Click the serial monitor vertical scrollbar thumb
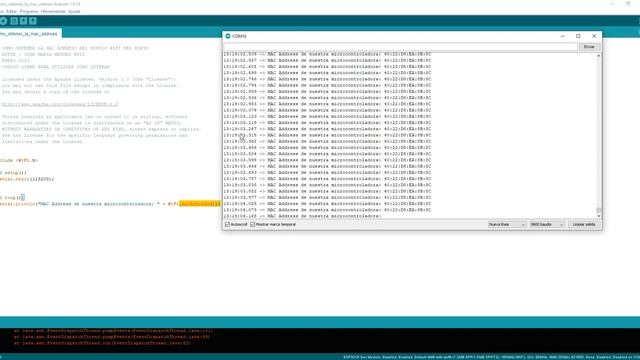Image resolution: width=640 pixels, height=360 pixels. point(599,210)
